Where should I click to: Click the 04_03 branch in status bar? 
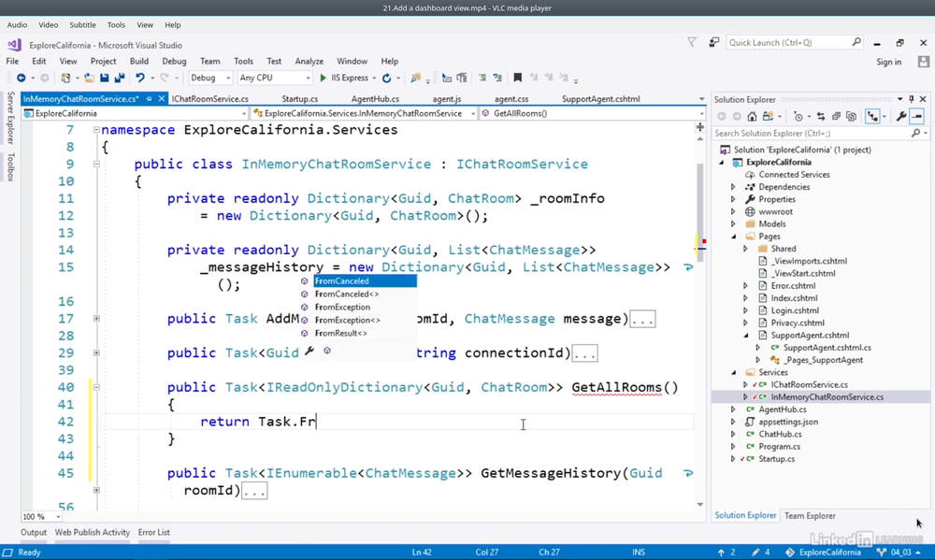pos(900,553)
